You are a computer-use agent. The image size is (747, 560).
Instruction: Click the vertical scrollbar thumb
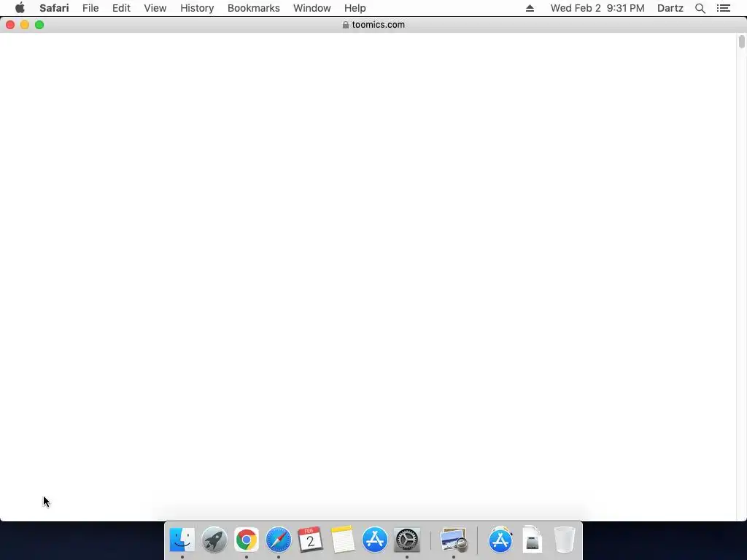pyautogui.click(x=741, y=42)
